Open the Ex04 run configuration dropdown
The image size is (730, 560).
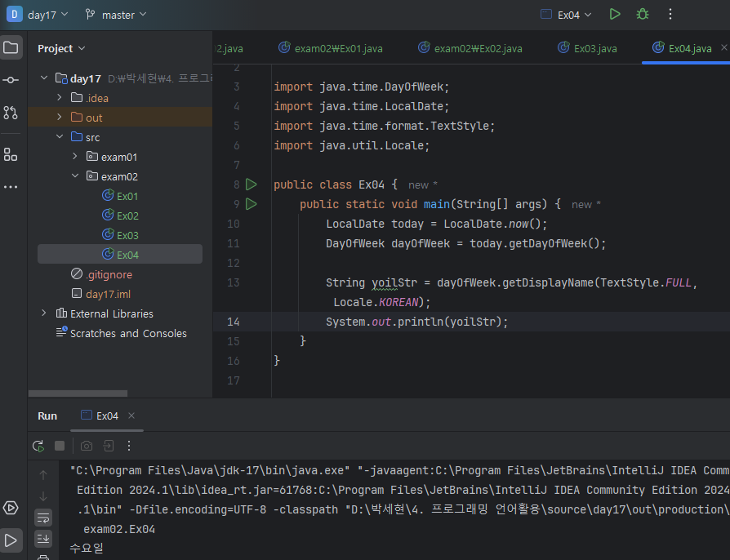pyautogui.click(x=570, y=15)
